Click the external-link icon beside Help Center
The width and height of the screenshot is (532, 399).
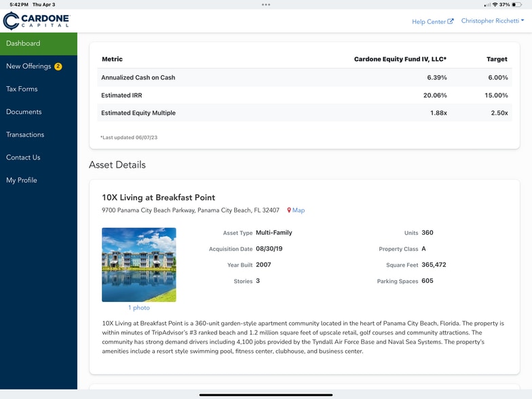451,22
